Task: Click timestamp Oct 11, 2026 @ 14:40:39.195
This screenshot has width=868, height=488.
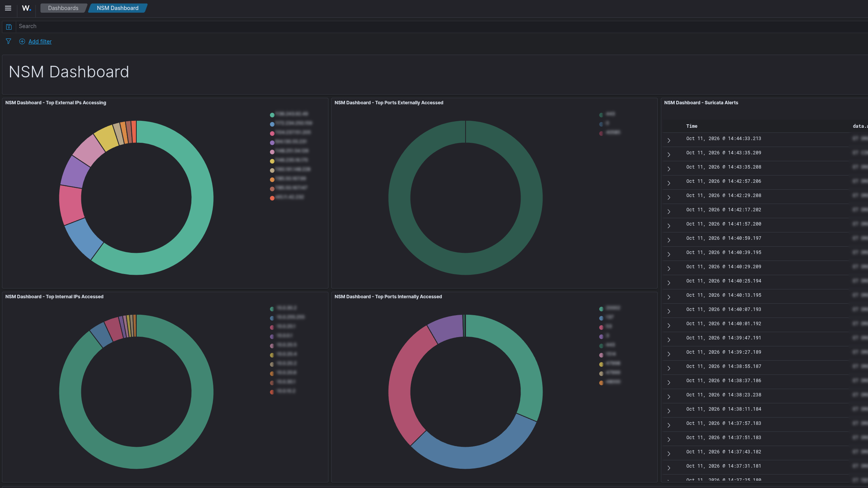Action: pos(724,252)
